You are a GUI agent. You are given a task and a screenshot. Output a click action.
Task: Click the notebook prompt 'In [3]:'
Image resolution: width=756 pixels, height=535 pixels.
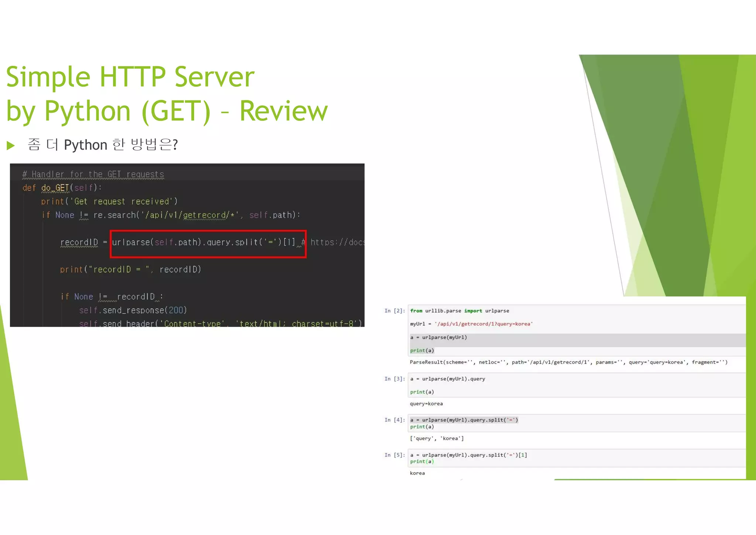click(394, 379)
